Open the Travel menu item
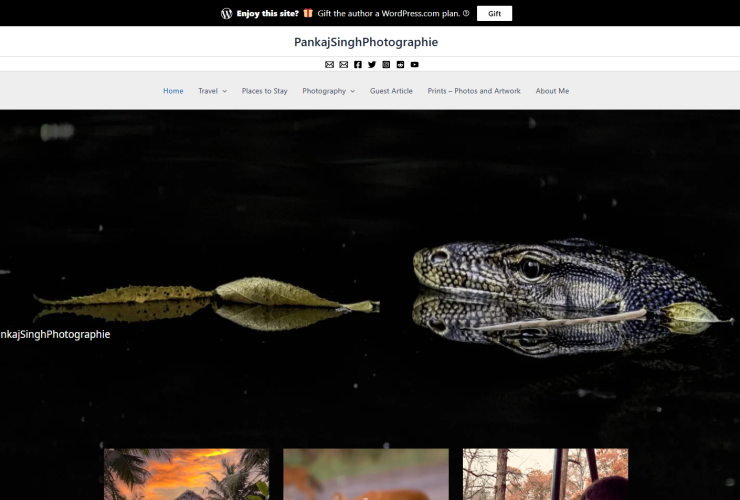740x500 pixels. click(208, 91)
